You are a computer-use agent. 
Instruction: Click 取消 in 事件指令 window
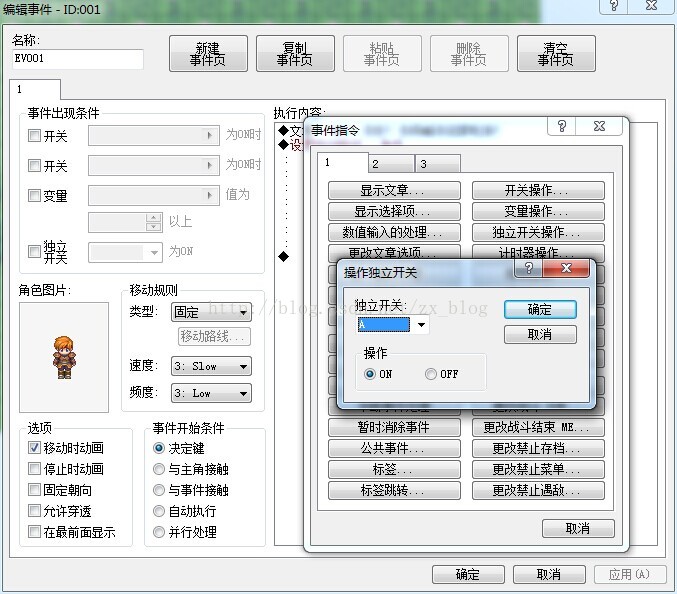coord(578,528)
